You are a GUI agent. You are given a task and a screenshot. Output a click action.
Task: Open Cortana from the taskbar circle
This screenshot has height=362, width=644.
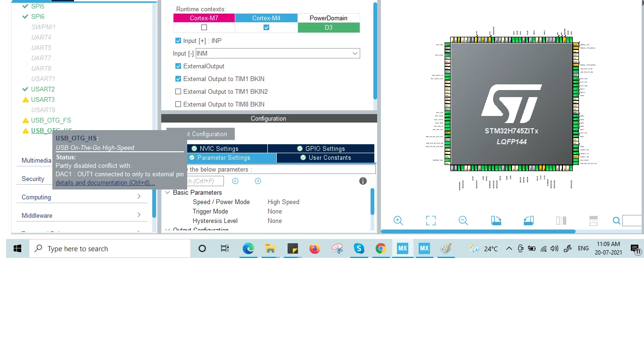pyautogui.click(x=202, y=248)
